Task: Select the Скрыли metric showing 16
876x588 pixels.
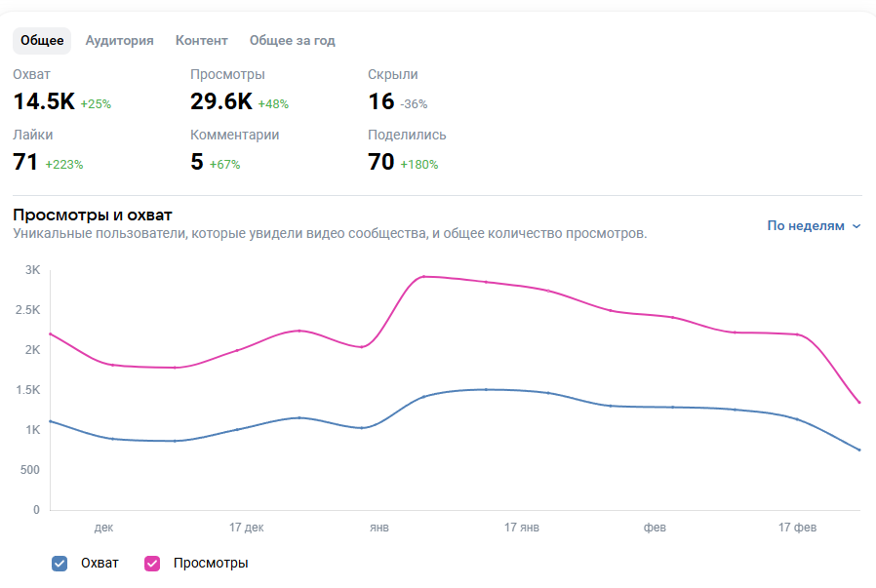Action: (381, 101)
